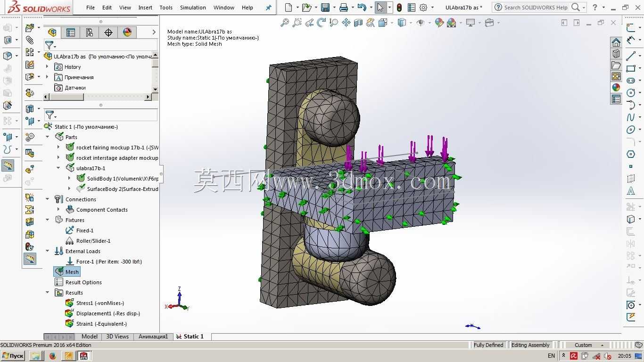Expand the History folder
Viewport: 644px width, 362px height.
point(47,67)
